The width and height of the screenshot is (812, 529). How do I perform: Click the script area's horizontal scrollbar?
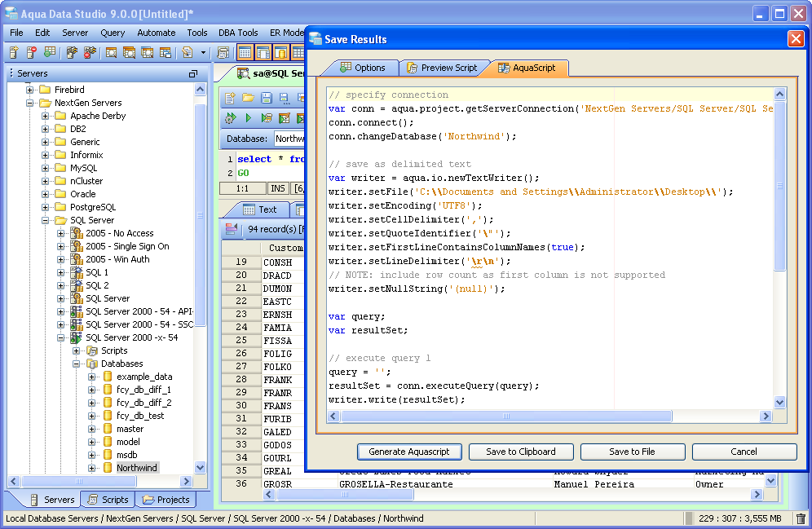click(505, 417)
